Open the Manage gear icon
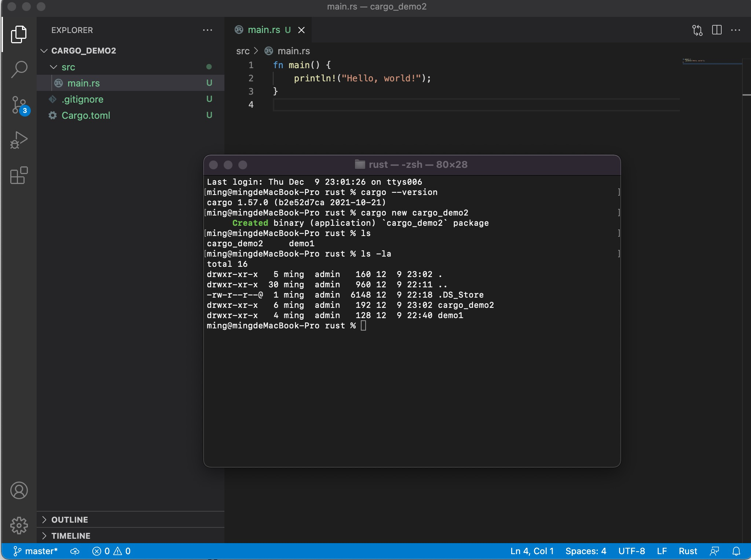 click(19, 526)
